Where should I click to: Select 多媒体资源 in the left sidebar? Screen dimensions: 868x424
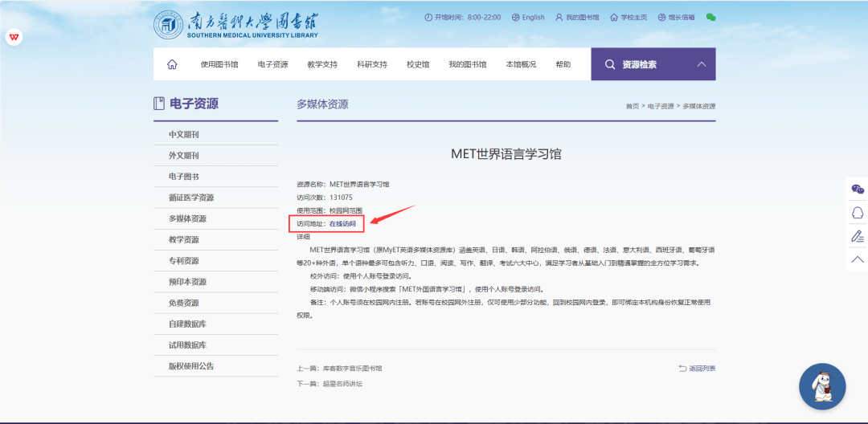click(187, 218)
